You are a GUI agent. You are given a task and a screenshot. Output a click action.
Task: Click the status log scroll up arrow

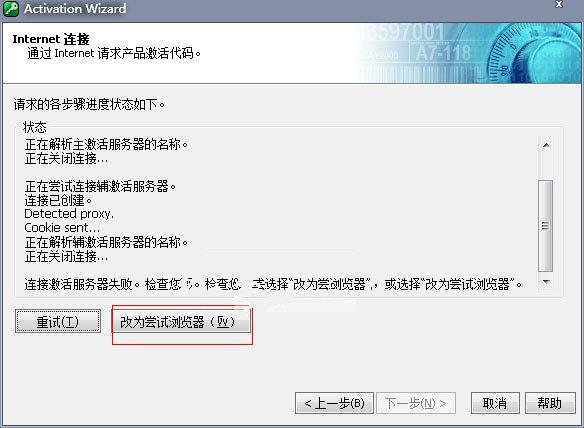(x=546, y=145)
